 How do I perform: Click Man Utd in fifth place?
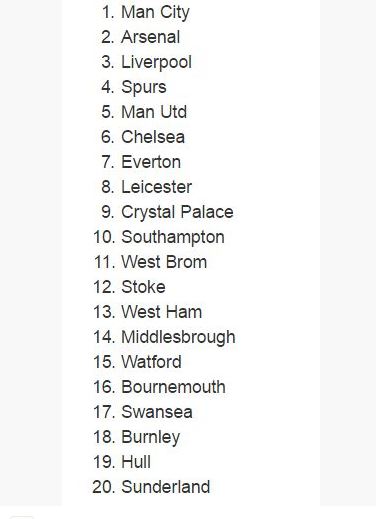(154, 112)
